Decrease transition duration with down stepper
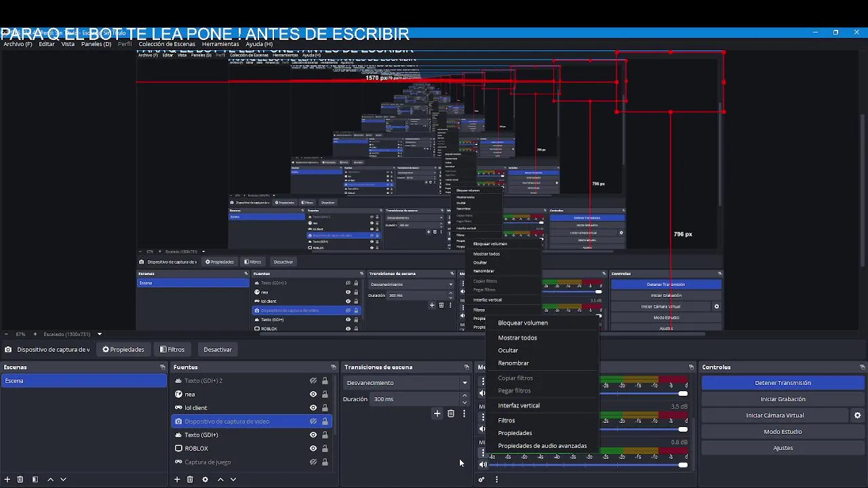 click(x=465, y=403)
